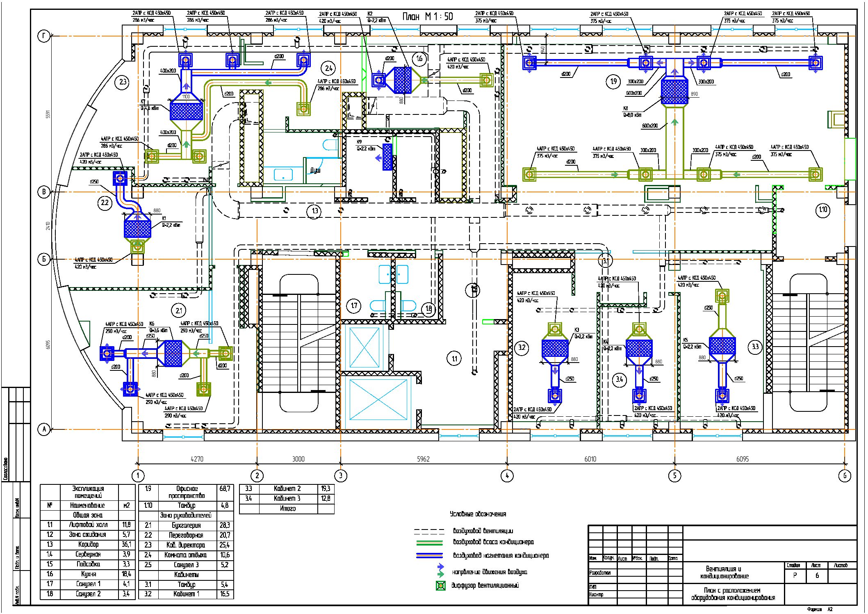Click the blue airflow direction arrow in the legend
The image size is (868, 614).
(x=441, y=567)
